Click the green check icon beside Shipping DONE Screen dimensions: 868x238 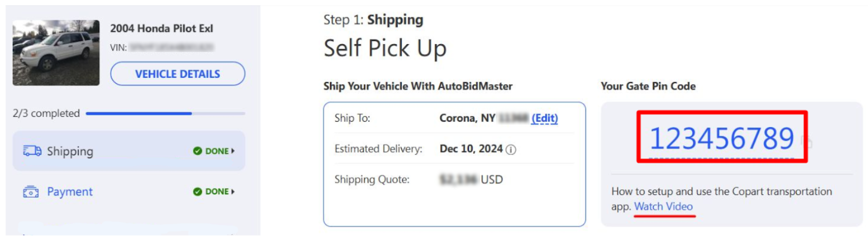[198, 151]
